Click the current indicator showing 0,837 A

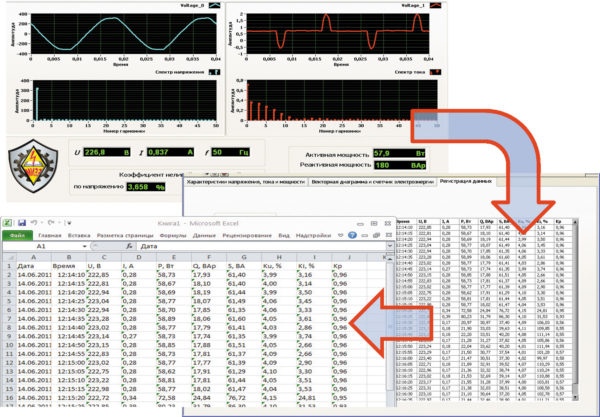pos(170,152)
